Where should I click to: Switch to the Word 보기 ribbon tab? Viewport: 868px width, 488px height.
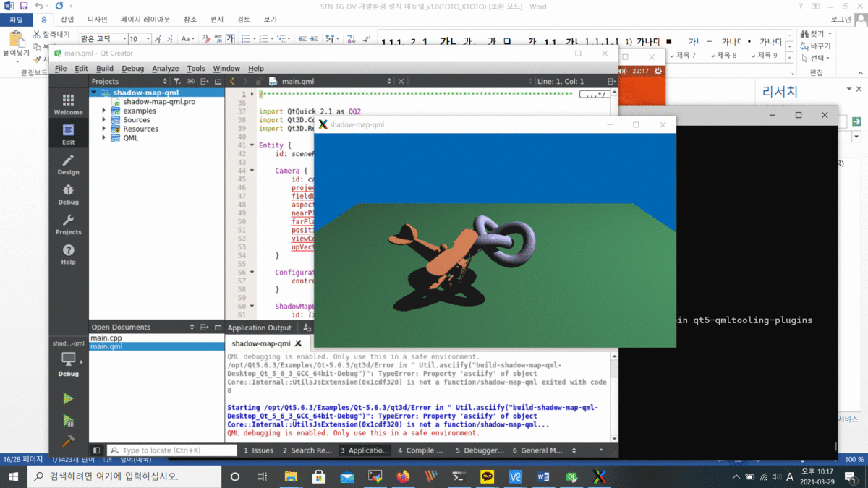click(x=270, y=20)
